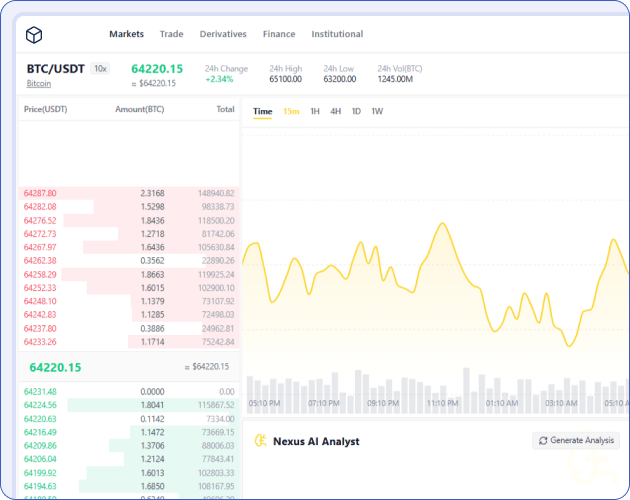This screenshot has height=500, width=630.
Task: Click the 24h Vol value 1245.00M
Action: pos(395,79)
